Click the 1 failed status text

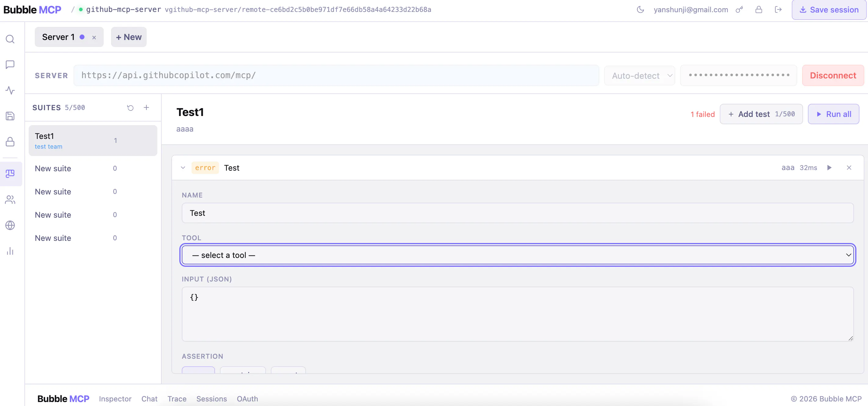(x=703, y=114)
